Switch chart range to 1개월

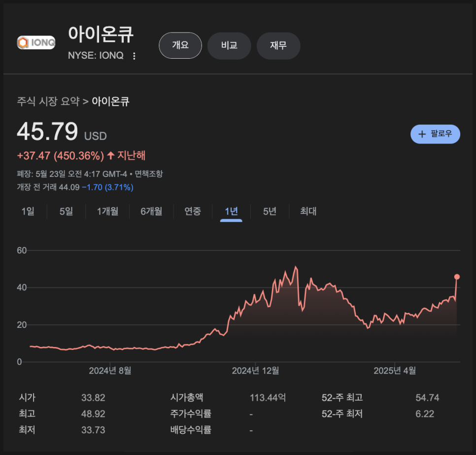[x=107, y=211]
